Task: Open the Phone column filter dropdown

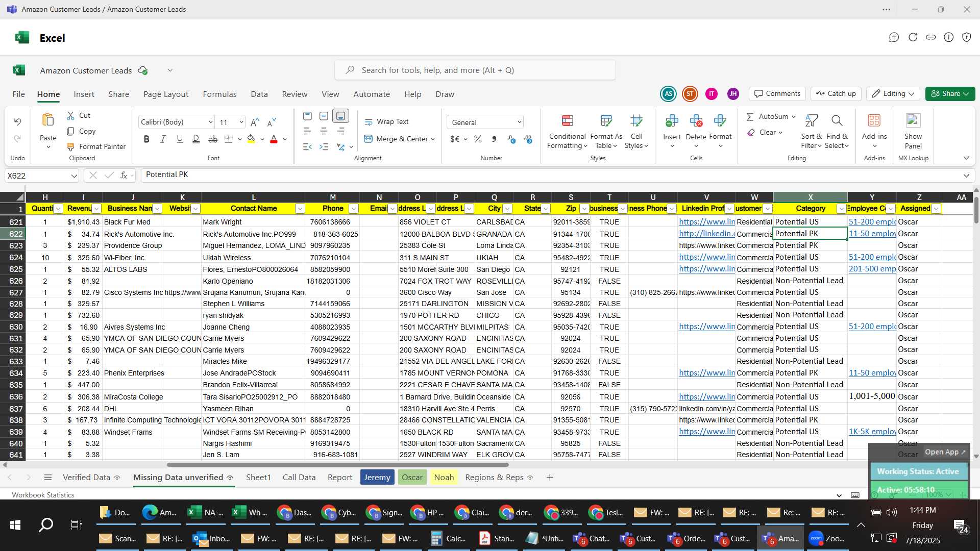Action: click(353, 209)
